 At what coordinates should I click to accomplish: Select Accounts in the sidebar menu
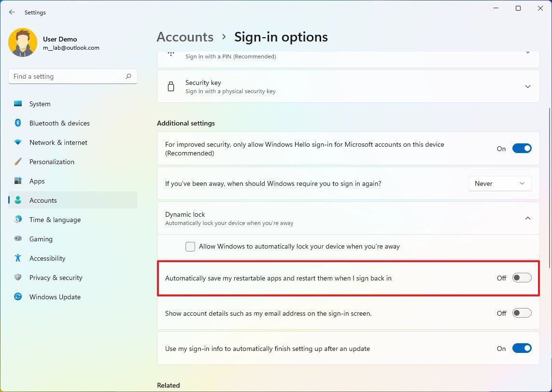(x=43, y=200)
